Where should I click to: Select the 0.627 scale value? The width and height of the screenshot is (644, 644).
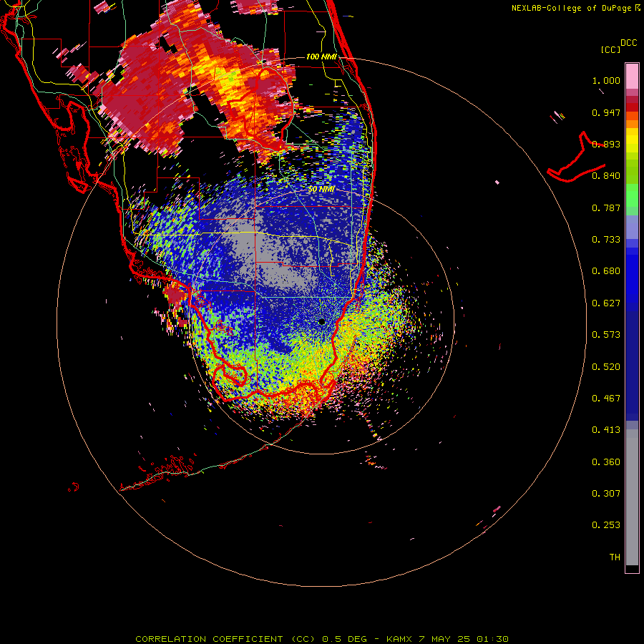coord(606,303)
